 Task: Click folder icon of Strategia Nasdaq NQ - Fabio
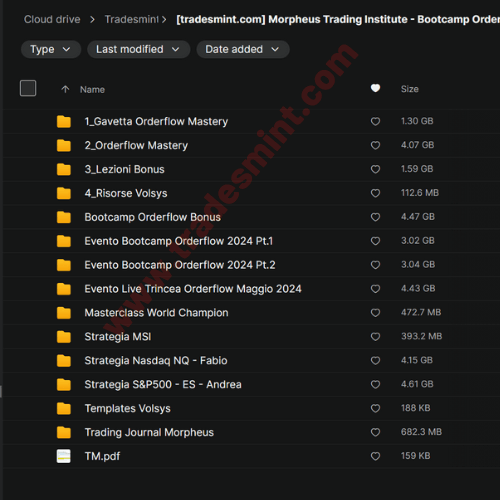point(64,361)
